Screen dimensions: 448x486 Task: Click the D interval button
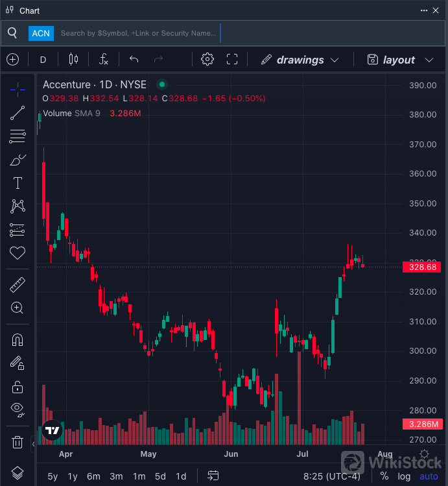pos(43,60)
